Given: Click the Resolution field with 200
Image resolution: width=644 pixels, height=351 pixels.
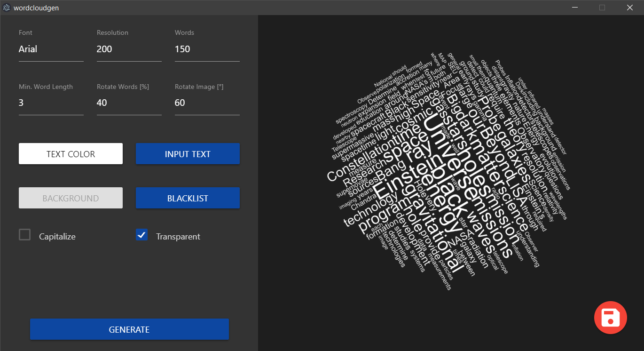Looking at the screenshot, I should [x=129, y=49].
